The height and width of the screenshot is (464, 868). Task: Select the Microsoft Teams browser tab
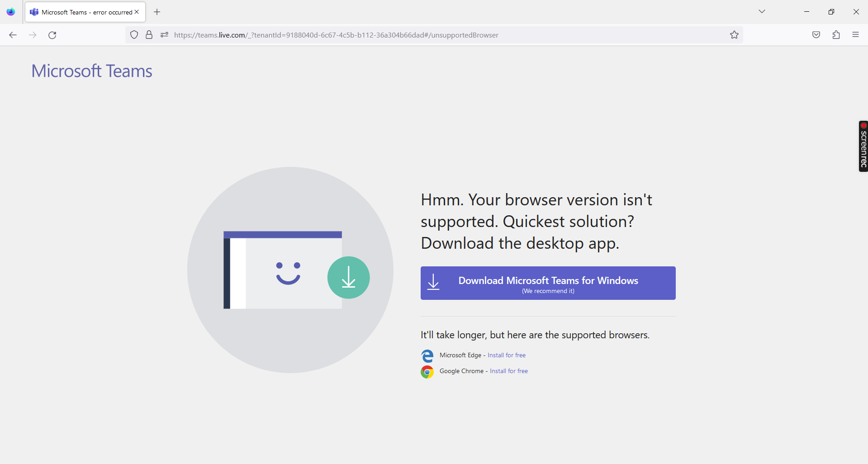tap(81, 12)
